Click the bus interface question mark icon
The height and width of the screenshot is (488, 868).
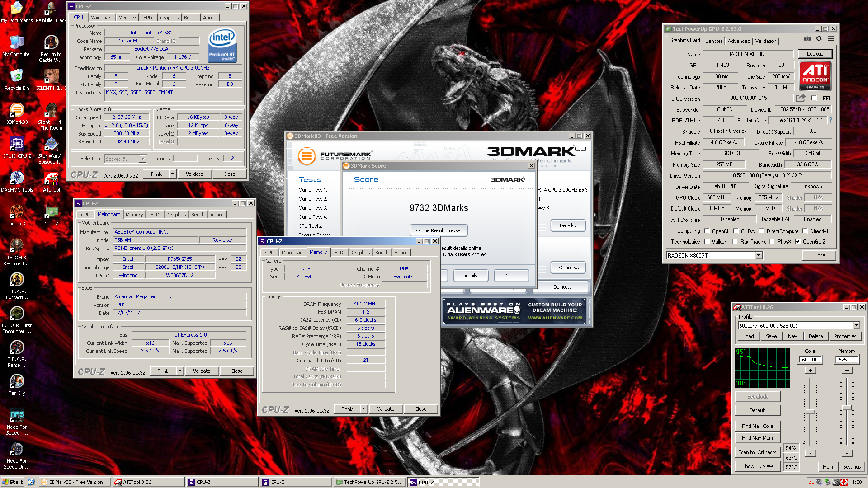pyautogui.click(x=830, y=120)
